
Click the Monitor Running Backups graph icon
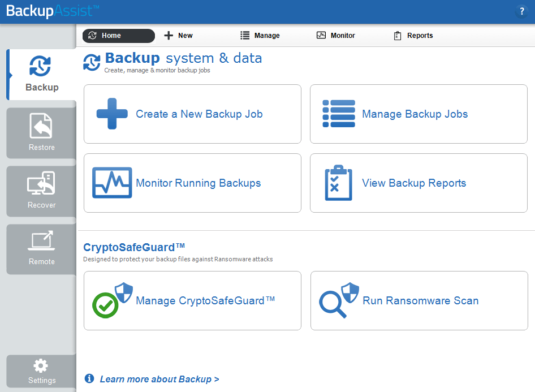pos(111,183)
